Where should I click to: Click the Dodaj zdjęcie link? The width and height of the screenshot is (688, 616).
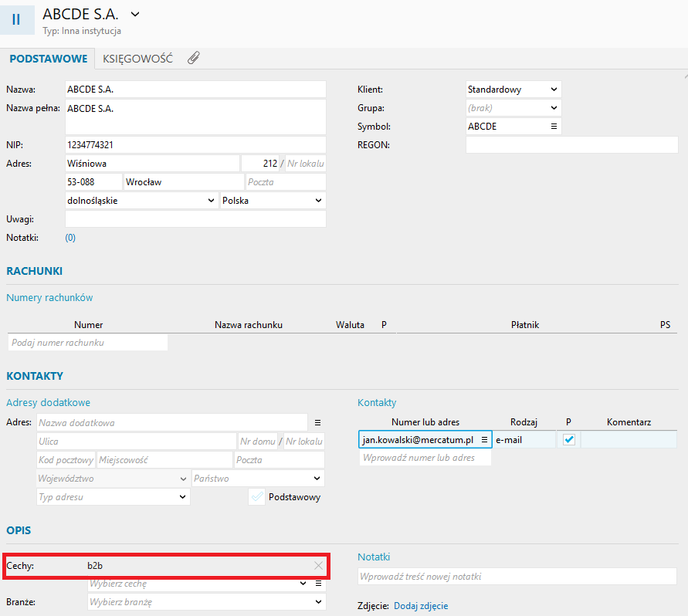click(x=421, y=606)
